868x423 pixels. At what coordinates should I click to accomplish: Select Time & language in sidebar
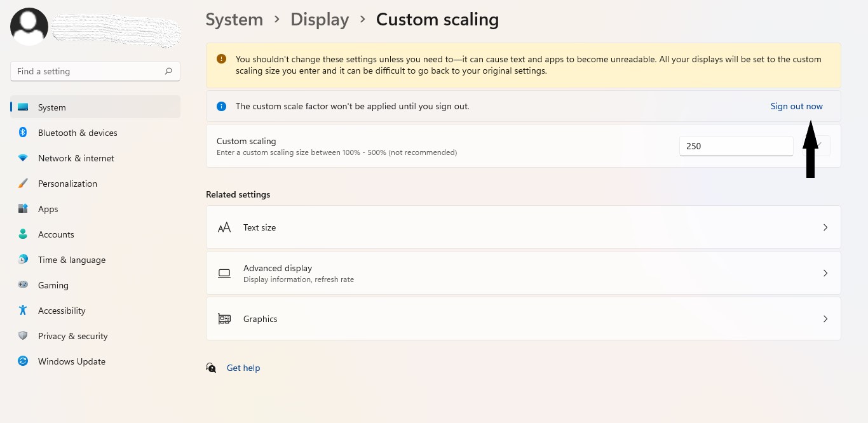(71, 260)
